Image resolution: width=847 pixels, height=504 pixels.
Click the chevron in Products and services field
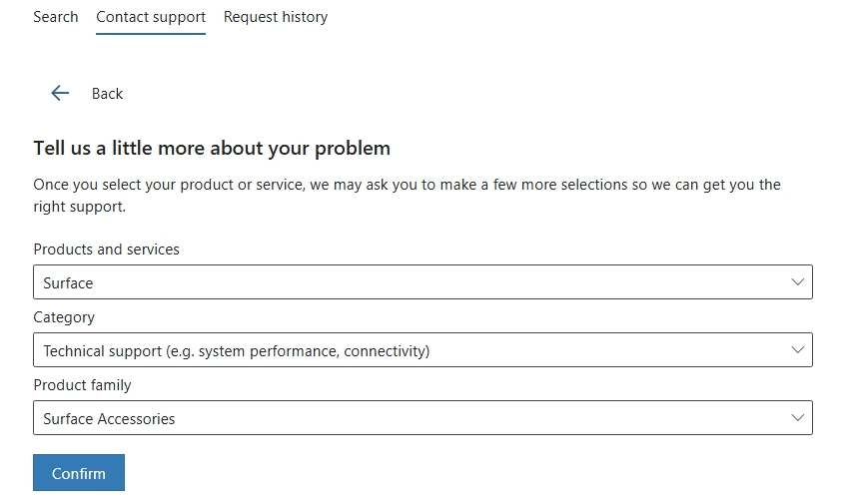click(x=797, y=282)
